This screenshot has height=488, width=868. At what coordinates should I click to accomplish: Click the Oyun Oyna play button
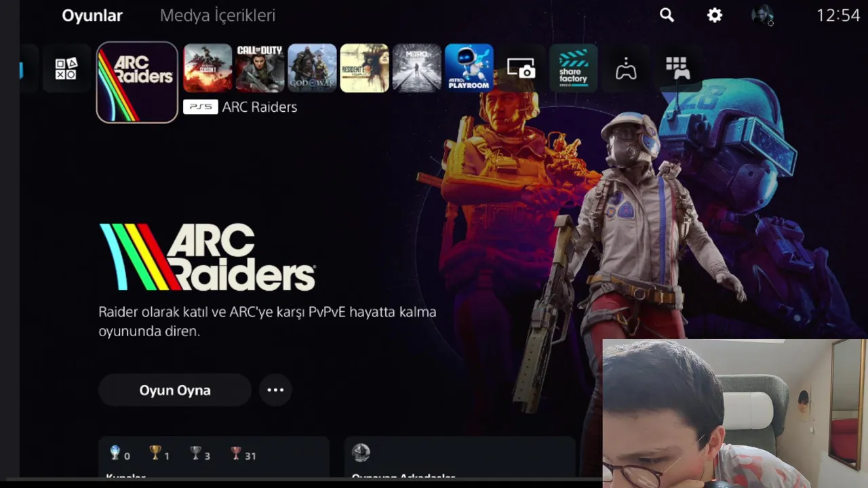click(x=175, y=390)
